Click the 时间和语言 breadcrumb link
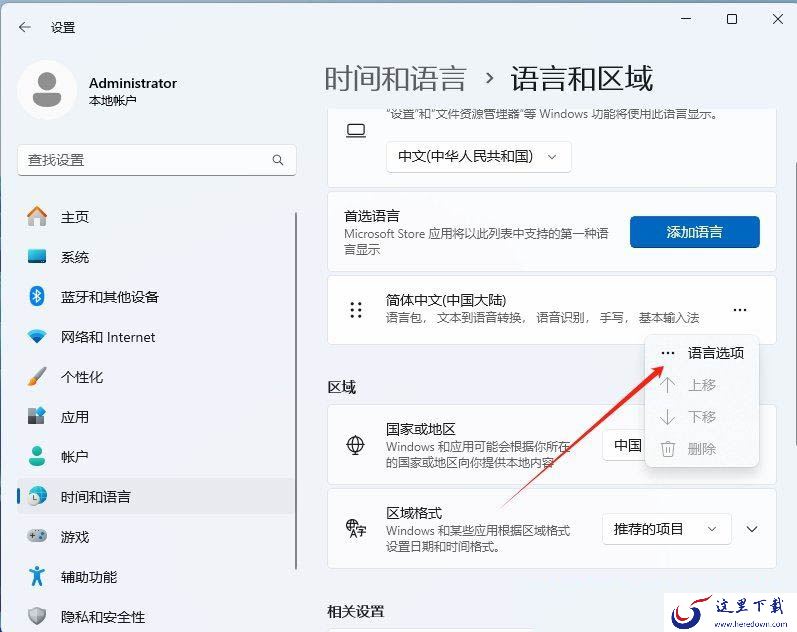797x632 pixels. [x=395, y=79]
